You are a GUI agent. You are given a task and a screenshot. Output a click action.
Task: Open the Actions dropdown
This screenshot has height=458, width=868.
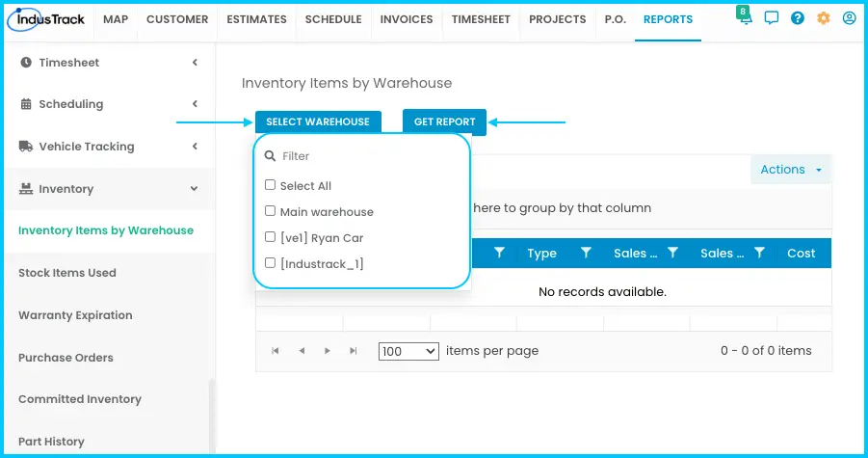(791, 170)
